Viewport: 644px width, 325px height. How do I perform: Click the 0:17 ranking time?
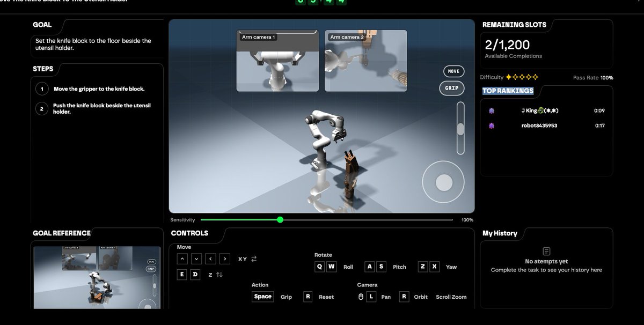pos(599,125)
